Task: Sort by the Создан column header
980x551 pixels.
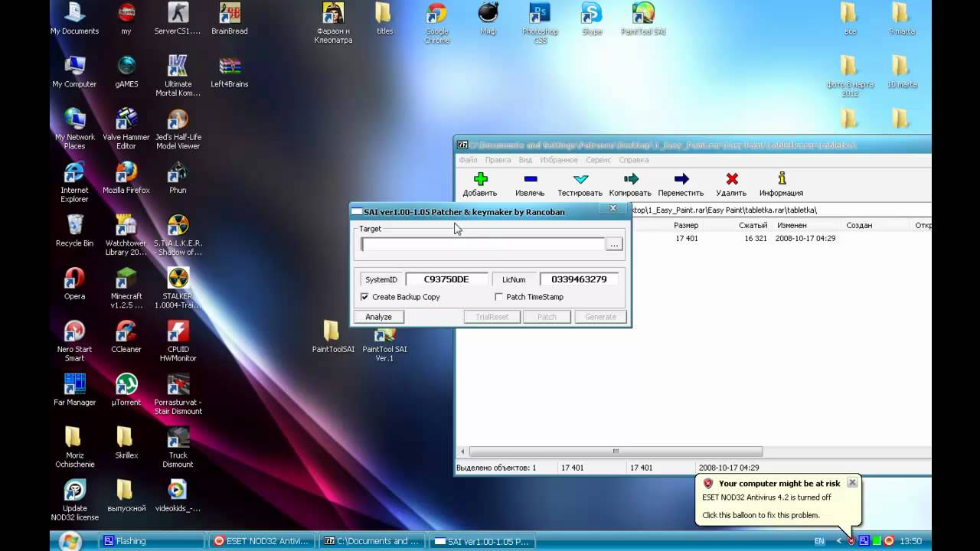Action: click(859, 225)
